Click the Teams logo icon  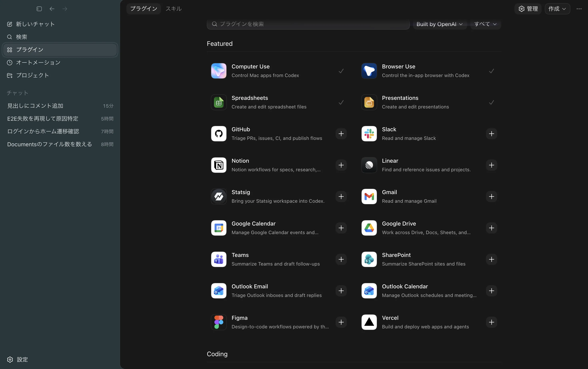coord(219,259)
